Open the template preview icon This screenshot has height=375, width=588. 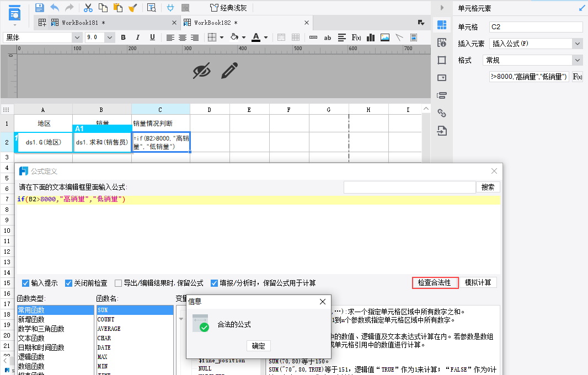[x=14, y=13]
